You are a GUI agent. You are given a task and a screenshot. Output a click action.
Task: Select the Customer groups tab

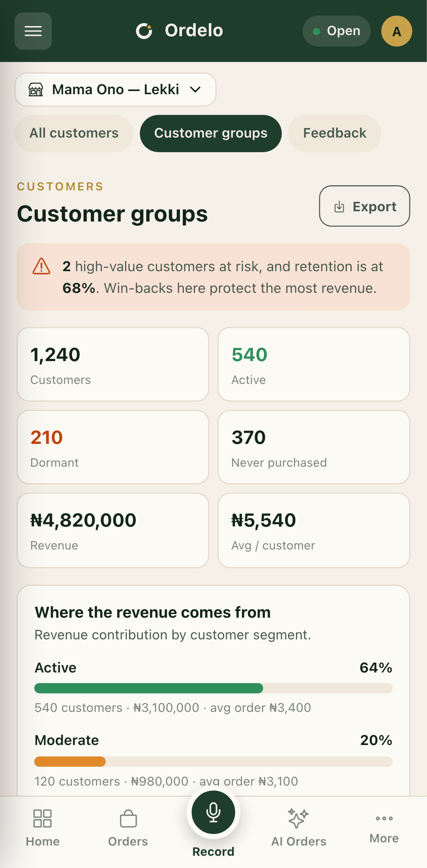coord(211,133)
